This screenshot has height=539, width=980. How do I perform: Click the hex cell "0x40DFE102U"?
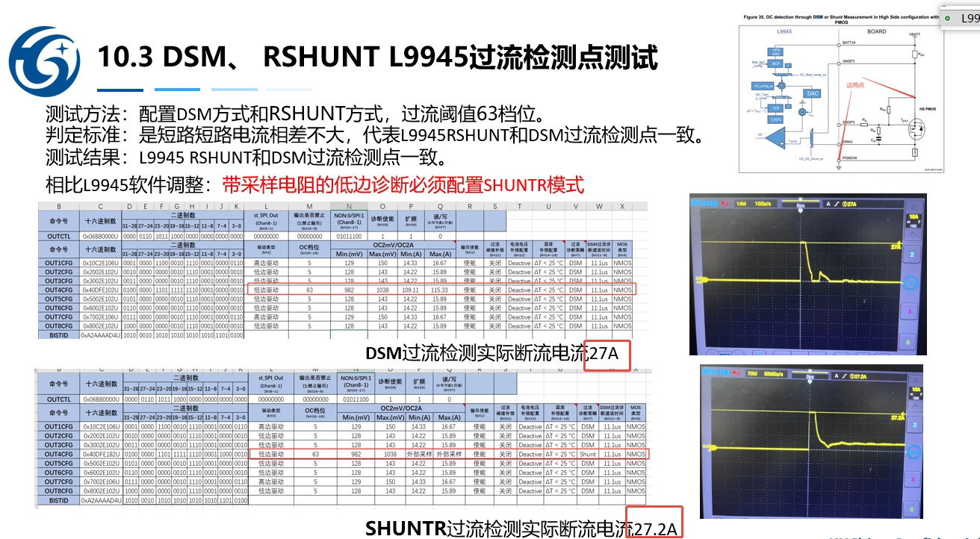click(x=100, y=290)
